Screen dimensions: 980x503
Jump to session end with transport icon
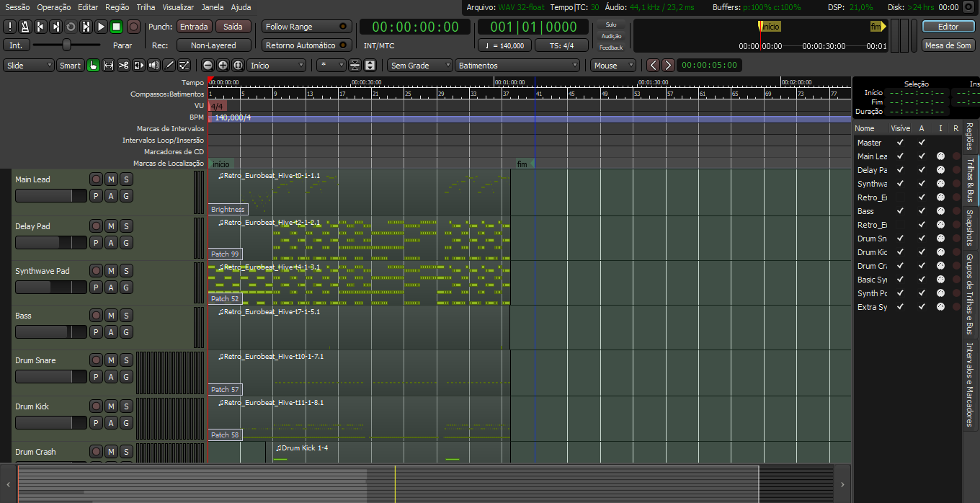coord(55,27)
